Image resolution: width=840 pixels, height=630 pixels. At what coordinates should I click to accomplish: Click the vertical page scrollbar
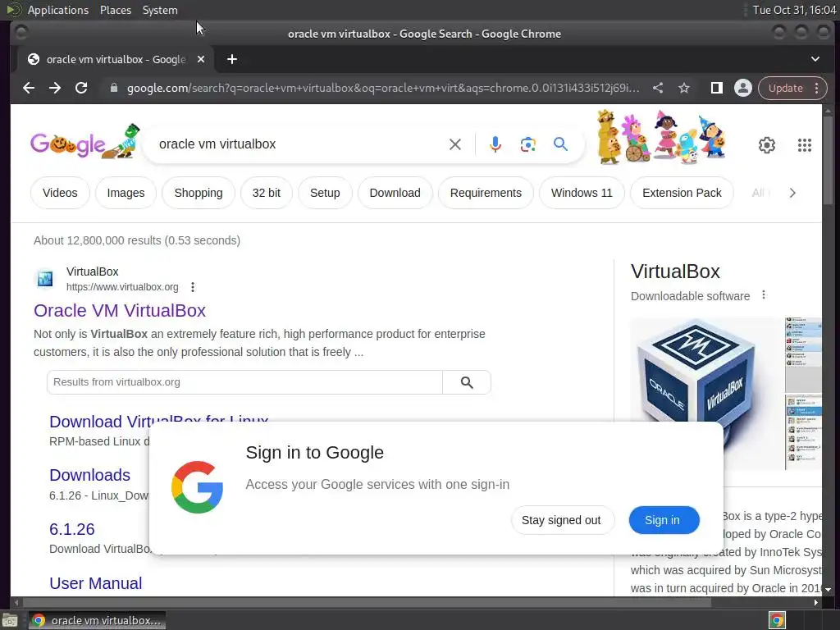(829, 160)
